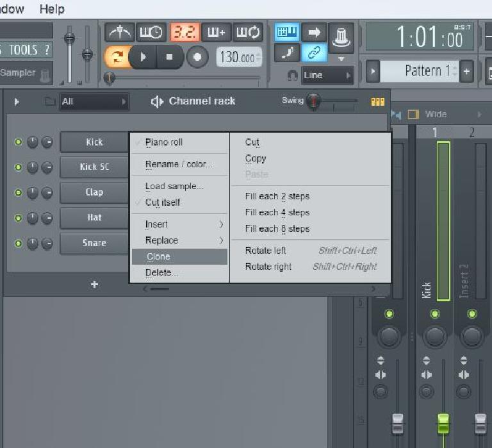
Task: Toggle the main snap magnet icon
Action: [292, 76]
